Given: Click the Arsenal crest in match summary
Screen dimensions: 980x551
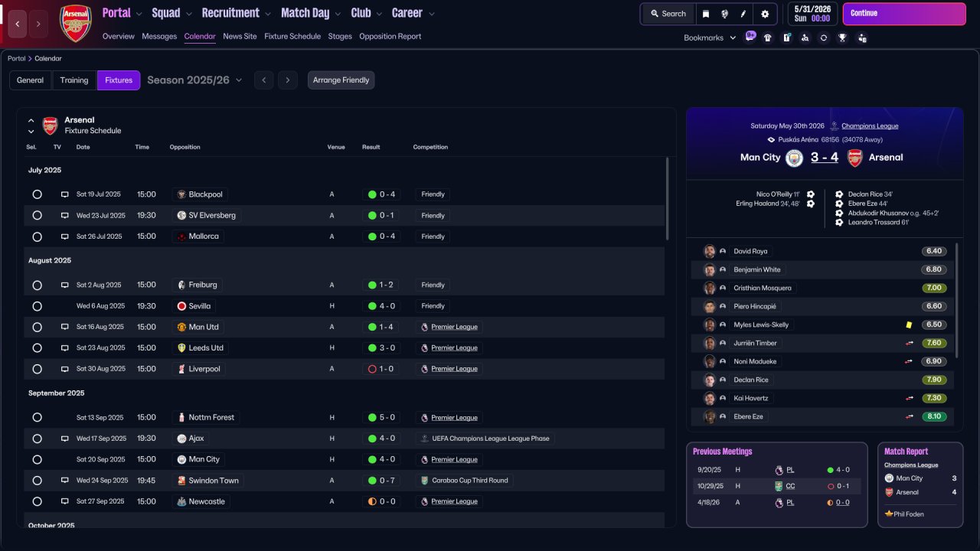Looking at the screenshot, I should 855,158.
